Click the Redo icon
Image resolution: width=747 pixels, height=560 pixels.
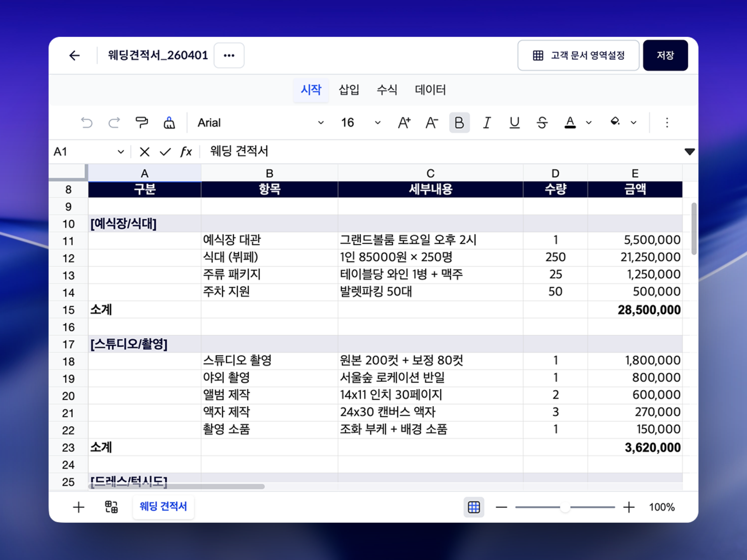(114, 122)
